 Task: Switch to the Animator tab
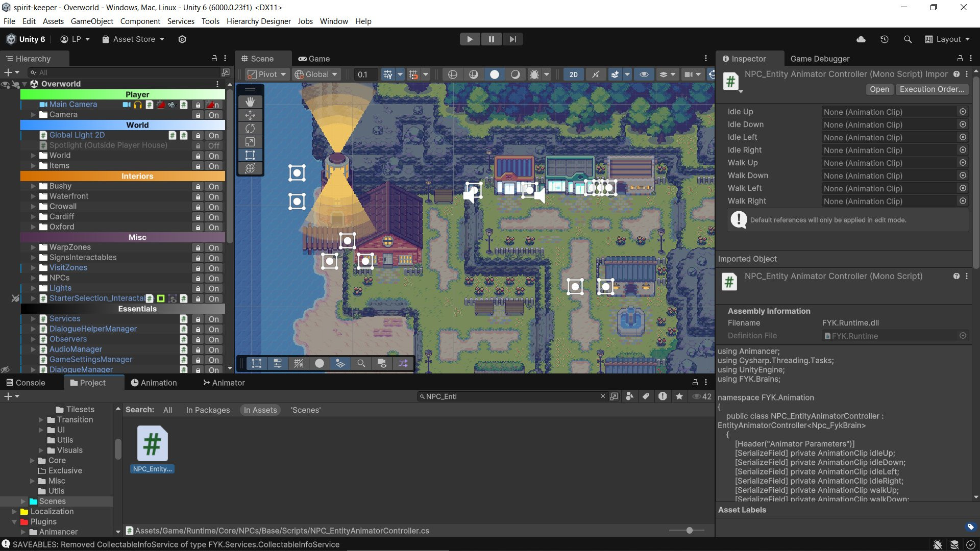coord(224,383)
